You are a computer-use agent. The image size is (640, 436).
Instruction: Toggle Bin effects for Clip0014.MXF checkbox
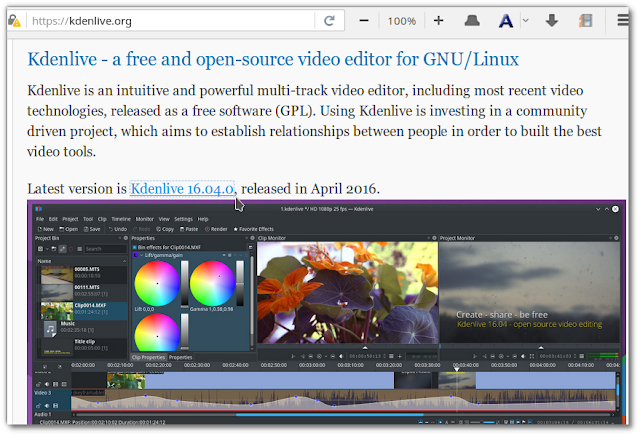click(134, 247)
